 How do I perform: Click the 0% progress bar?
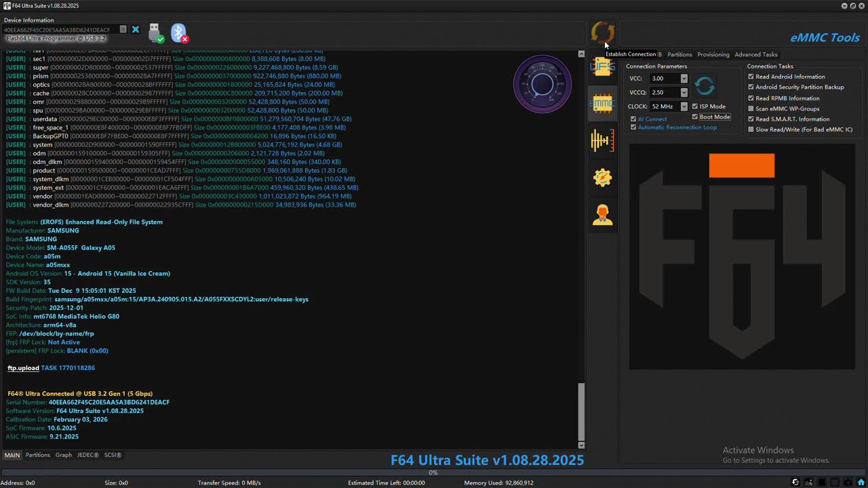(434, 473)
